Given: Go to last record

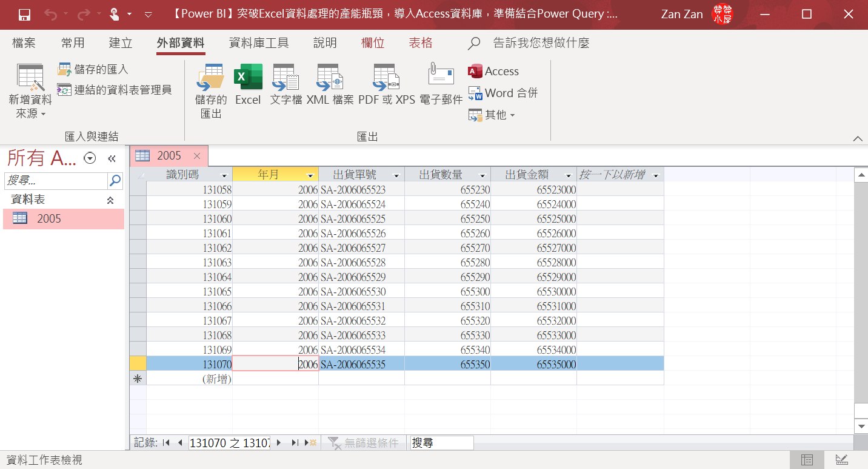Looking at the screenshot, I should click(x=295, y=443).
